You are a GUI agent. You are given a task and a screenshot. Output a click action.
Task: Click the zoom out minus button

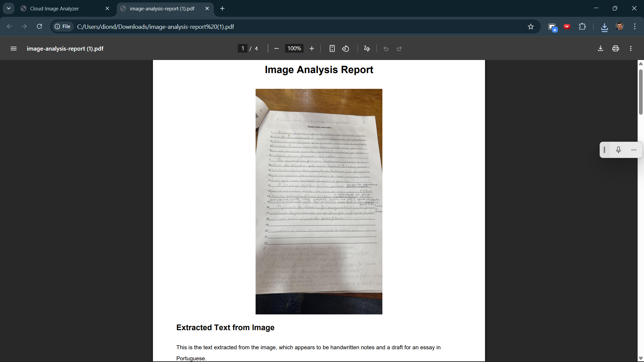point(276,49)
